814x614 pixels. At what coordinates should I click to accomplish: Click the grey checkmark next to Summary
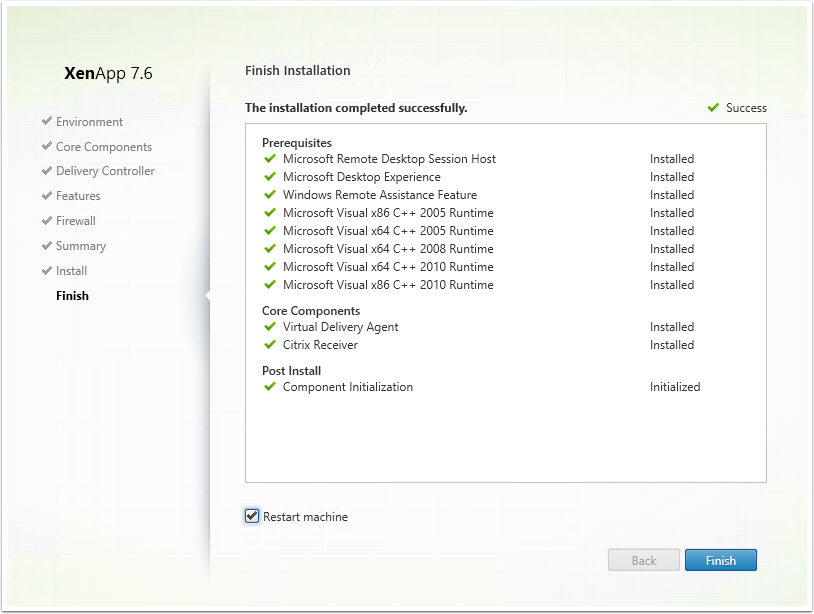pos(47,245)
